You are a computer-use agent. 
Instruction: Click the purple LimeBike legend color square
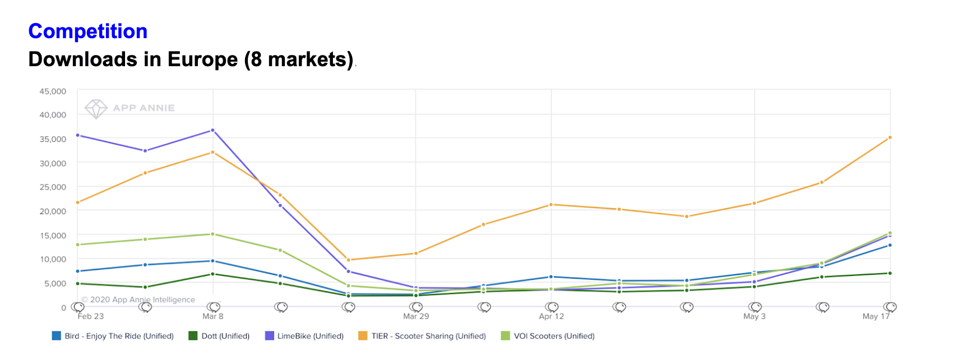pyautogui.click(x=269, y=336)
